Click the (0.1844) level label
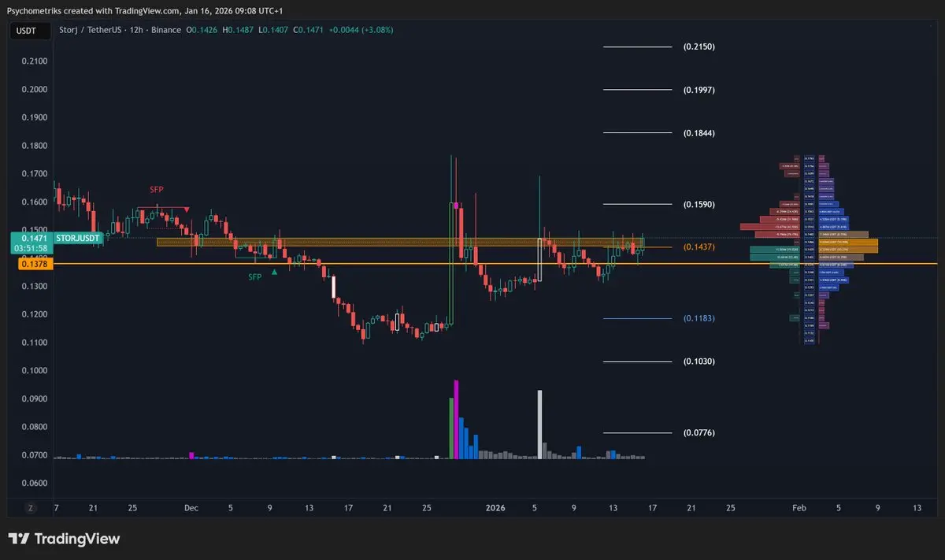945x560 pixels. [x=699, y=133]
